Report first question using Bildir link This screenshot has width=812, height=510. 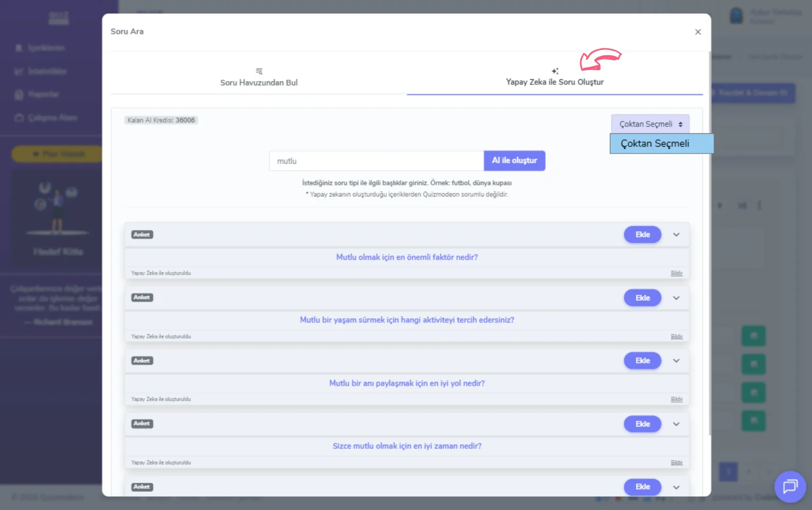point(676,273)
